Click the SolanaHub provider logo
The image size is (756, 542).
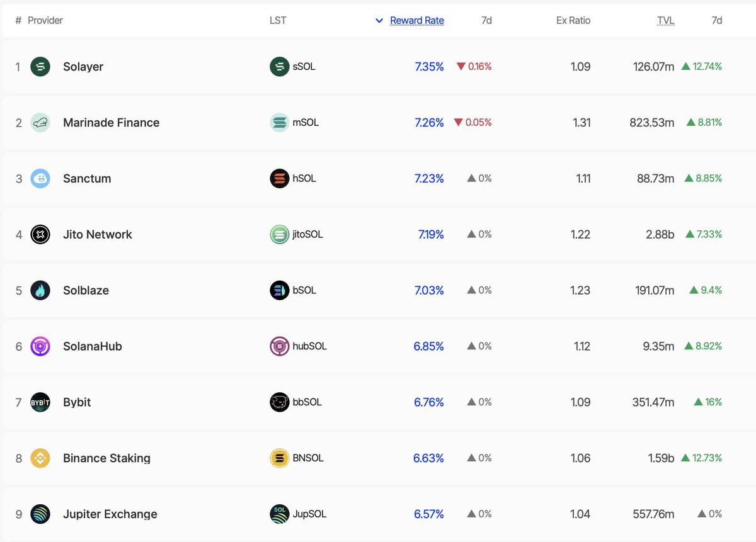(40, 346)
